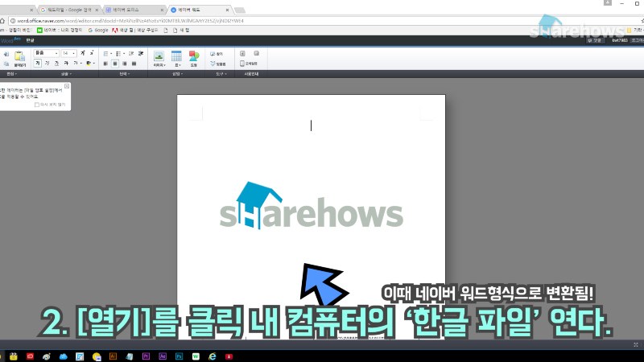
Task: Click the copy icon below cut
Action: [x=6, y=64]
